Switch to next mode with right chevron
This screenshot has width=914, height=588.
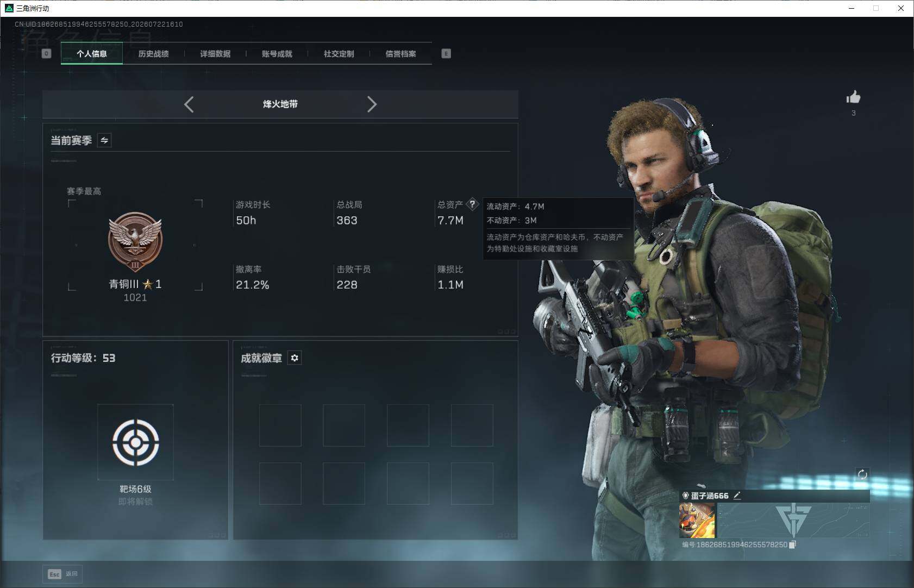[372, 104]
